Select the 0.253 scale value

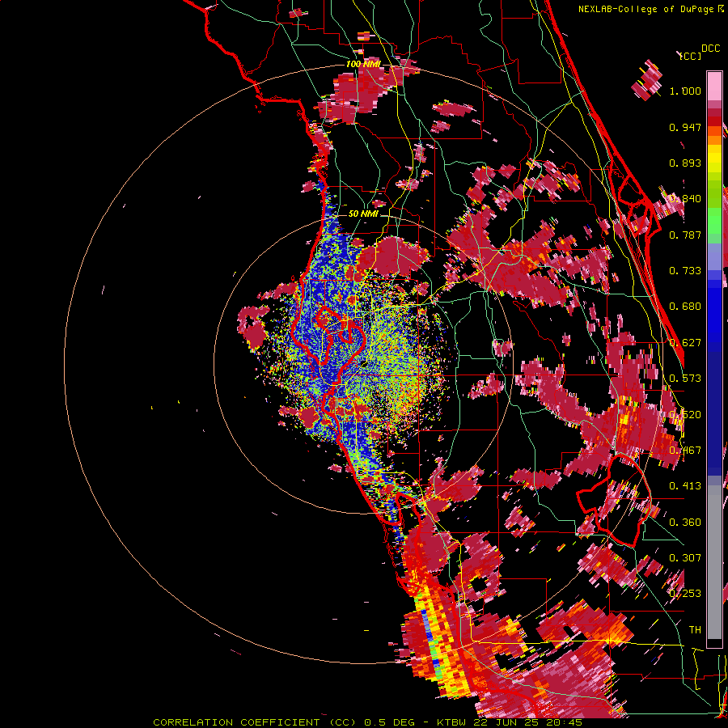pyautogui.click(x=685, y=594)
